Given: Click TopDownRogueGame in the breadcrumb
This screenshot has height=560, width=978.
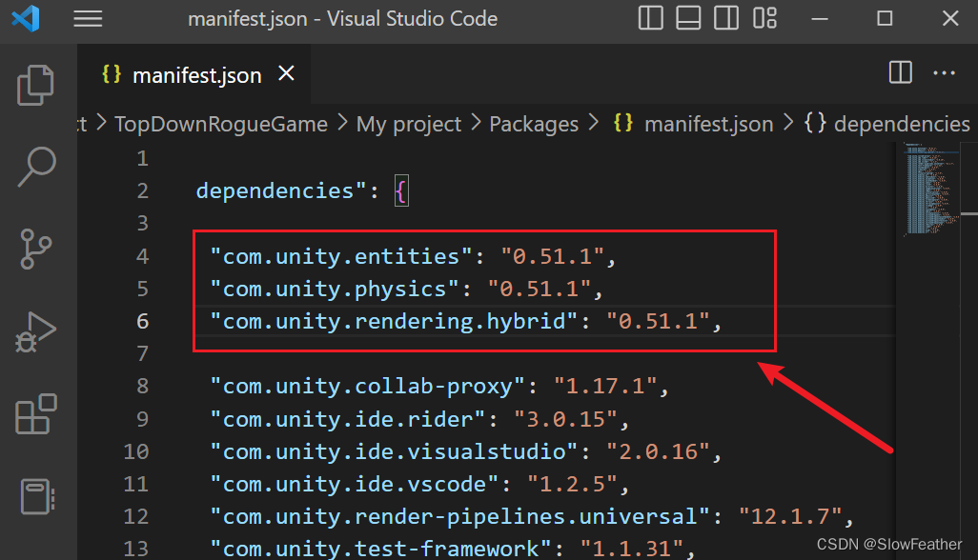Looking at the screenshot, I should coord(221,124).
